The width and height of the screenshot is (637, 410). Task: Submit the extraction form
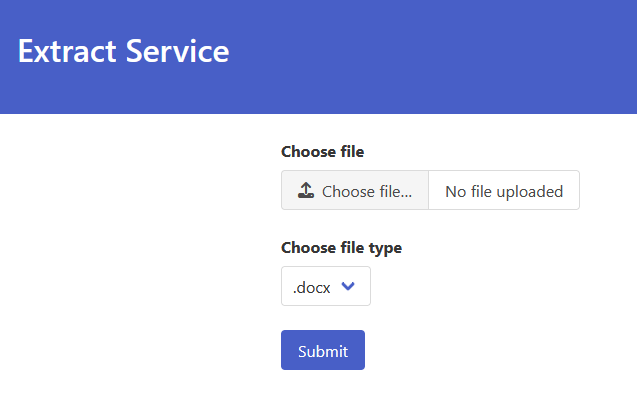(x=323, y=350)
